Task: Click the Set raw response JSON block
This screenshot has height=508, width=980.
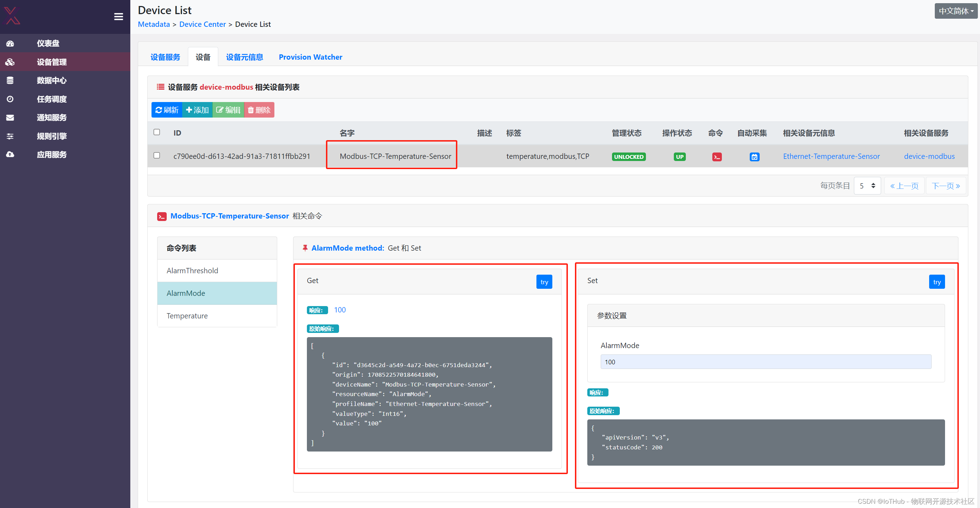Action: pyautogui.click(x=766, y=443)
